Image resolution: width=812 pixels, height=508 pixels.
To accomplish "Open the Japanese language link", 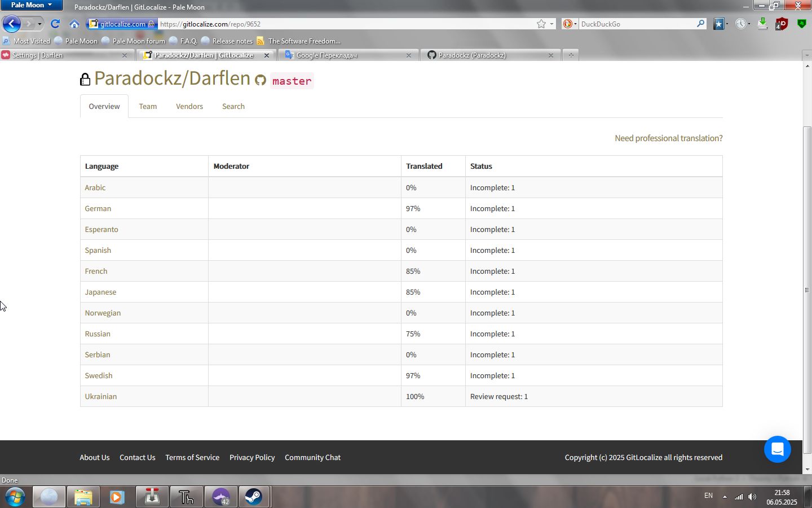I will click(x=100, y=292).
